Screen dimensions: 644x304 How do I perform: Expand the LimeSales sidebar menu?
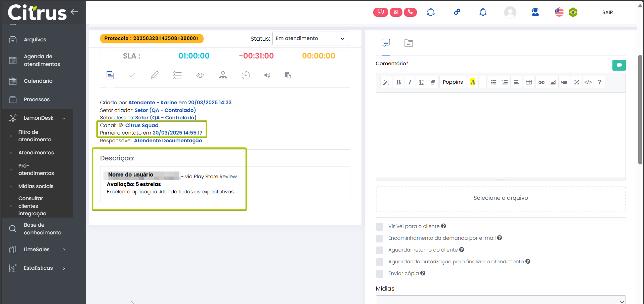tap(37, 250)
